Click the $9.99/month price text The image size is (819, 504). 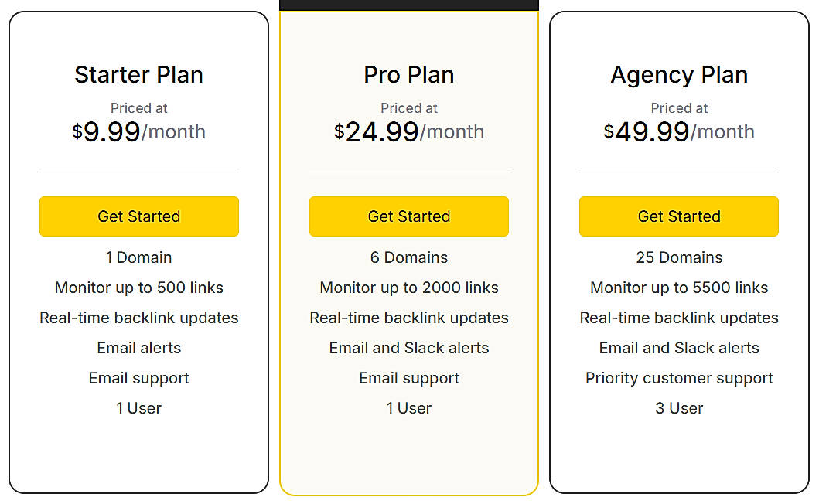point(138,131)
